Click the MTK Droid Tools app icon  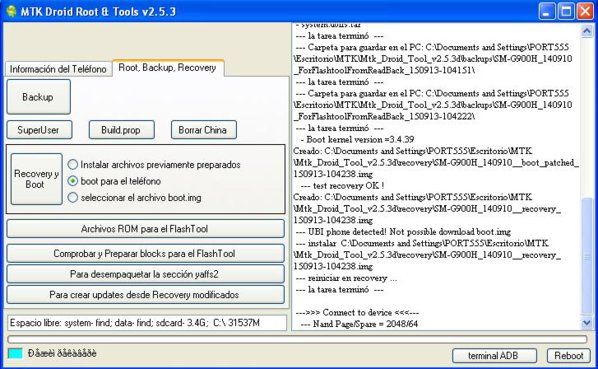(x=11, y=11)
